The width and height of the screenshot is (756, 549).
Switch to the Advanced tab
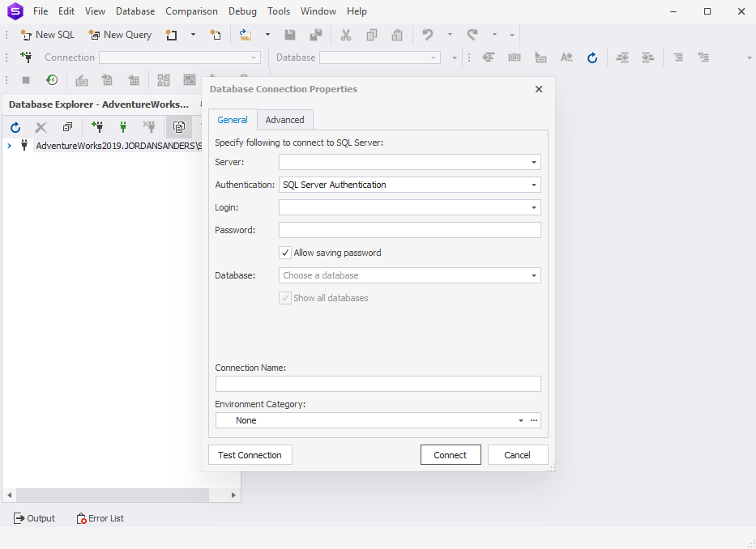[284, 119]
